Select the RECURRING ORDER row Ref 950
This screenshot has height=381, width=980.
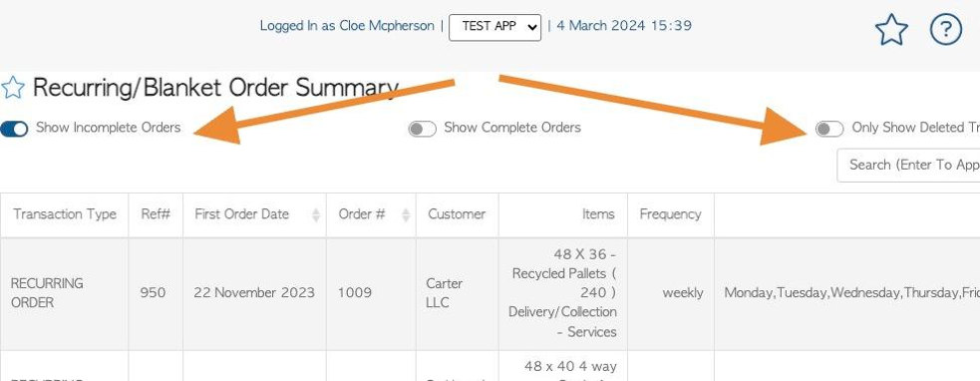click(x=490, y=293)
